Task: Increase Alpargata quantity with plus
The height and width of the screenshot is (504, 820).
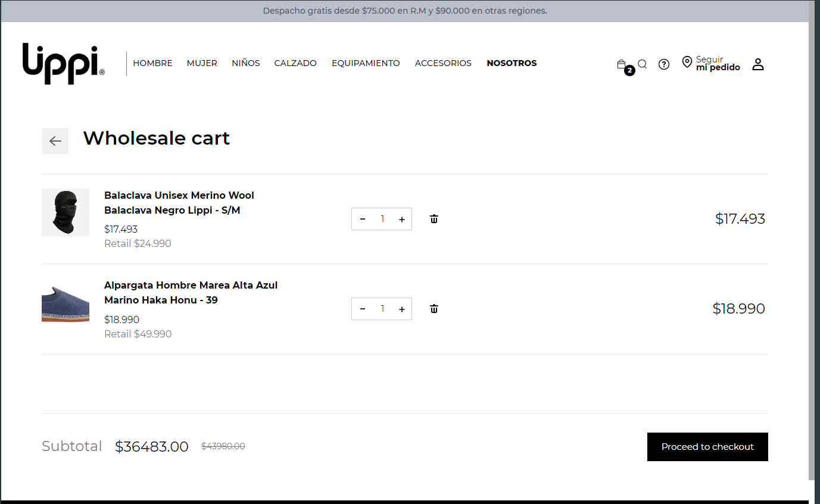Action: (402, 309)
